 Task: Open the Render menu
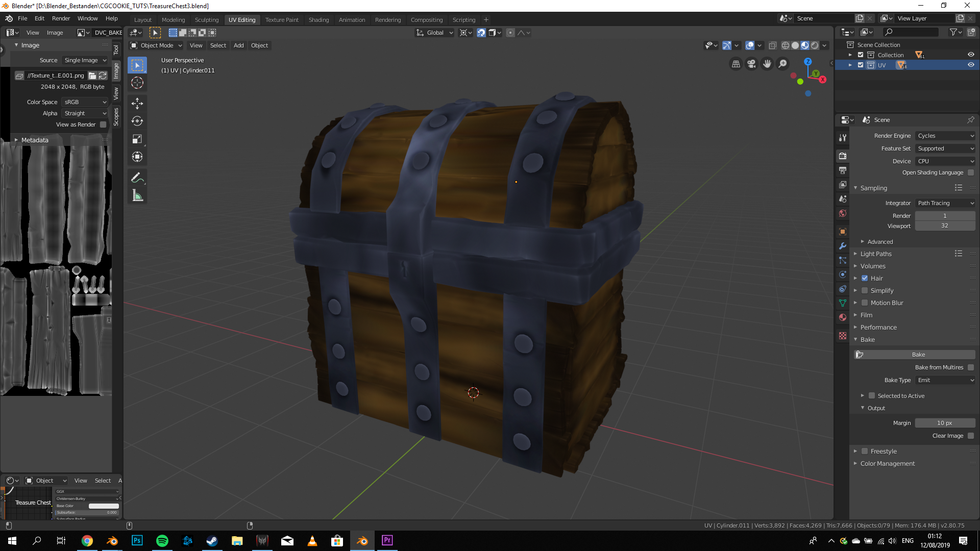coord(61,18)
